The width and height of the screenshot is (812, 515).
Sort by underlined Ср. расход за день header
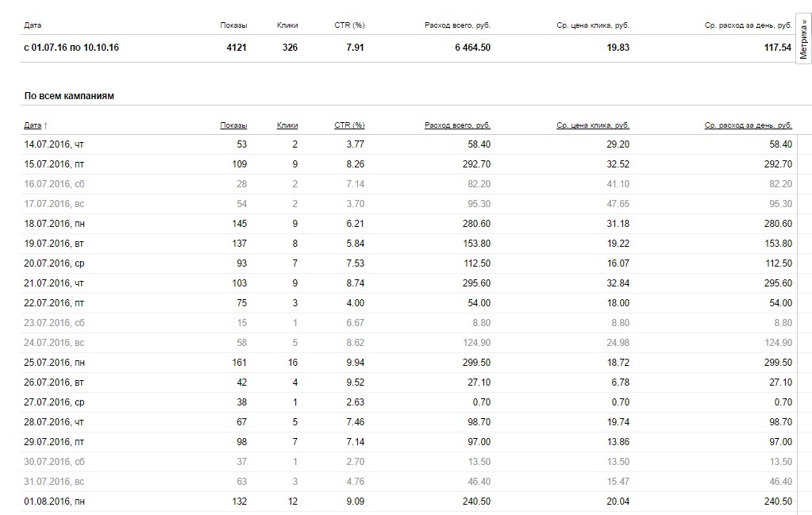tap(748, 125)
